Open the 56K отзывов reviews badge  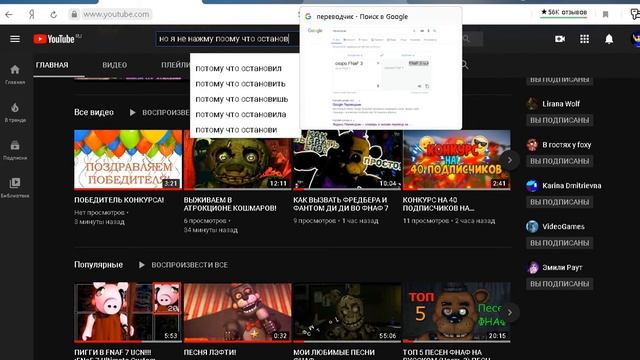pyautogui.click(x=564, y=13)
